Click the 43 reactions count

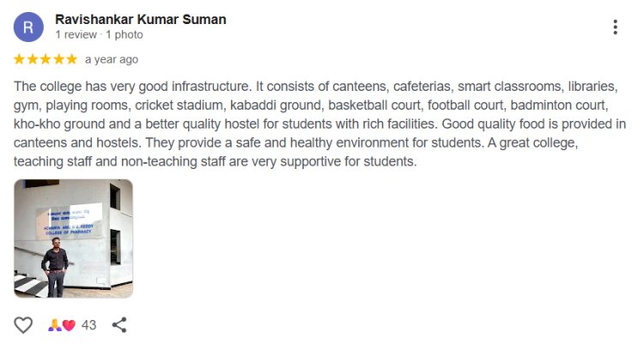[88, 325]
